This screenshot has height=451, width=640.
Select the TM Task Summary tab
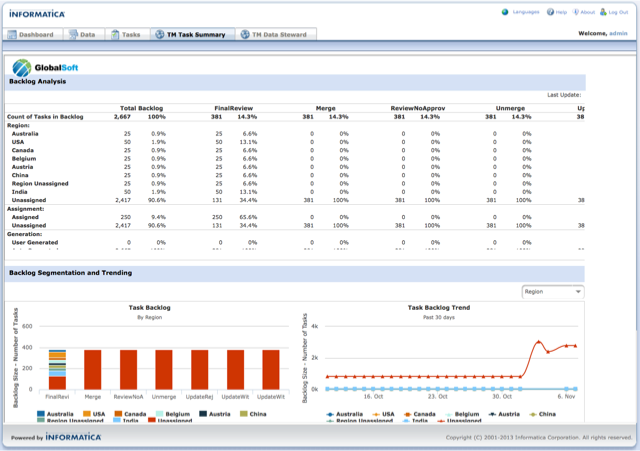coord(193,35)
